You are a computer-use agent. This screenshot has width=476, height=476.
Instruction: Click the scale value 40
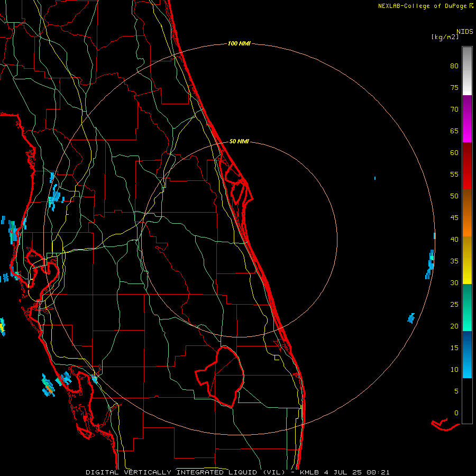[454, 239]
